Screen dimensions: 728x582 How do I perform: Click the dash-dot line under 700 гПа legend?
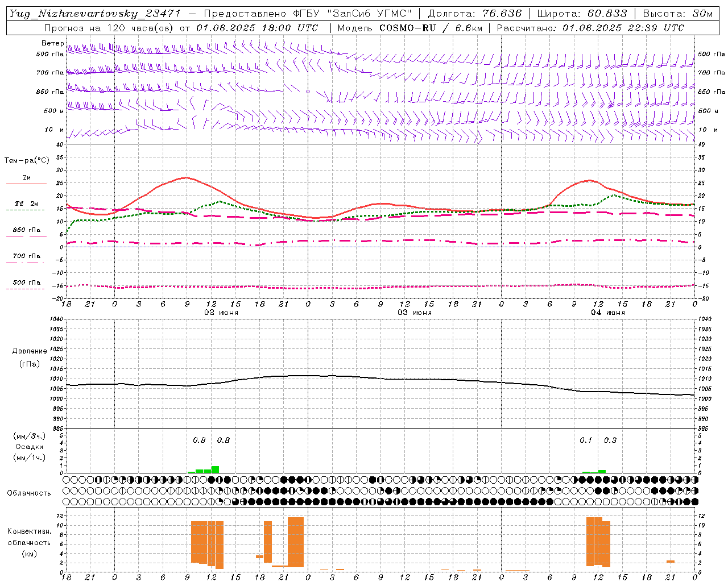(25, 263)
